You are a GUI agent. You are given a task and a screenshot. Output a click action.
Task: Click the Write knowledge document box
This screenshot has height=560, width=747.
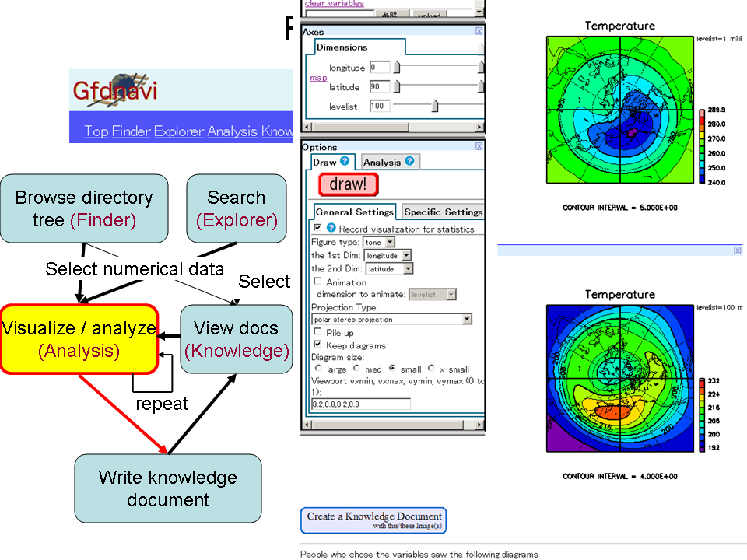click(168, 488)
